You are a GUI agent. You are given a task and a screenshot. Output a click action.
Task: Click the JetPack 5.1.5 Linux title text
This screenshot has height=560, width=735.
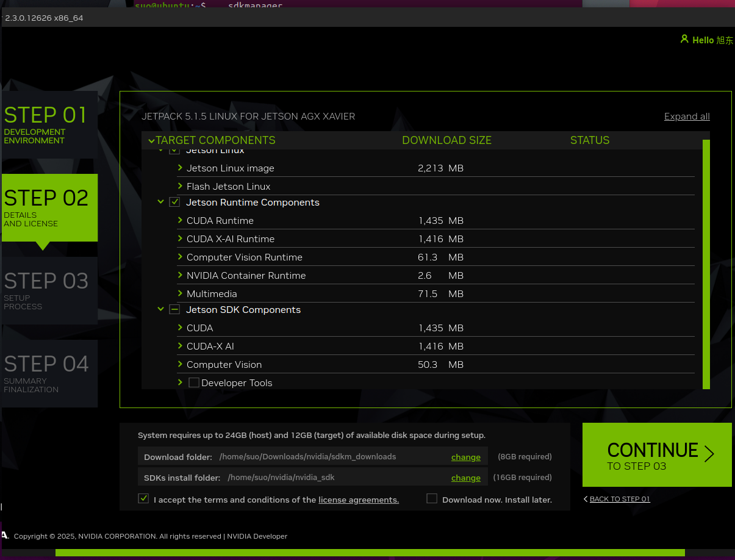(248, 117)
